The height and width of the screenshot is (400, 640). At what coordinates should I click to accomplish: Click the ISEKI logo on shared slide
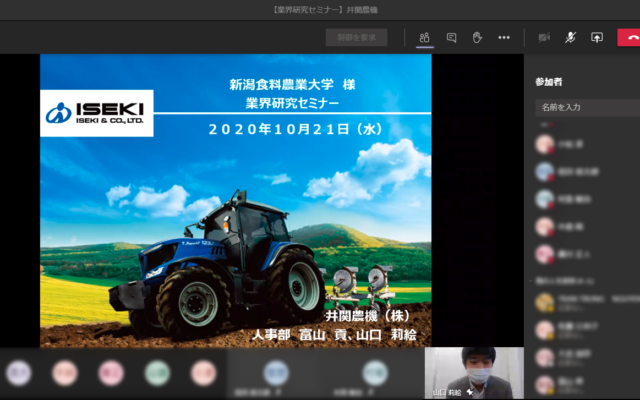(x=97, y=113)
